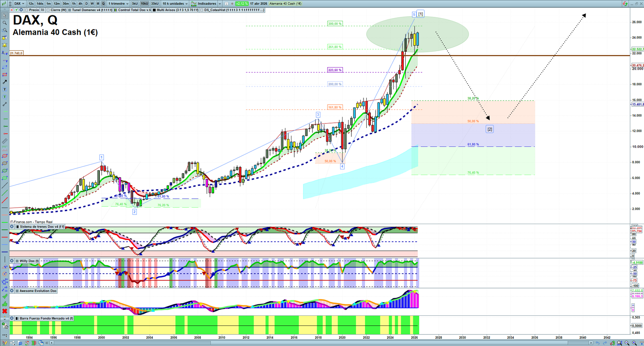The height and width of the screenshot is (346, 644).
Task: Choose the brown ellipse drawing tool
Action: (x=4, y=163)
